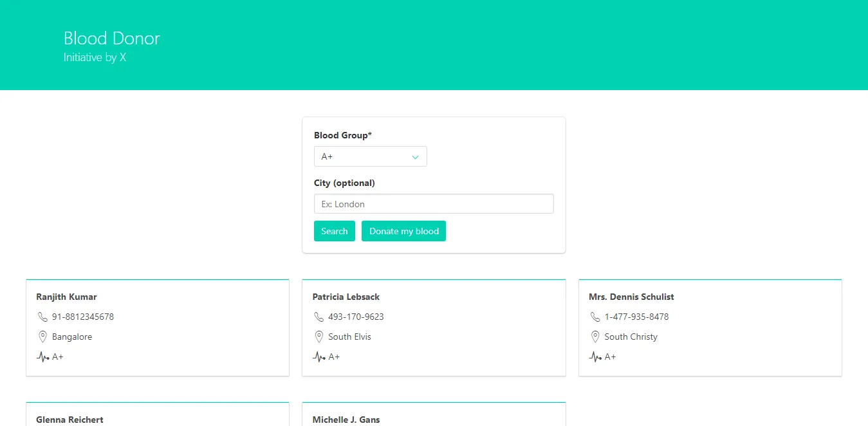Click the phone number 91-8812345678

(83, 317)
